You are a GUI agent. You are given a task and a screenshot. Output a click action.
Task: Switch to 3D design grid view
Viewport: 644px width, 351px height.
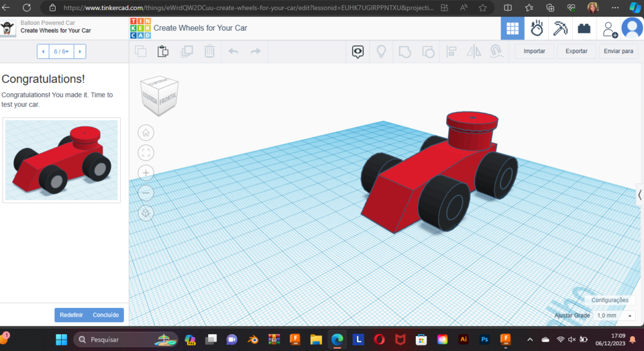(513, 28)
